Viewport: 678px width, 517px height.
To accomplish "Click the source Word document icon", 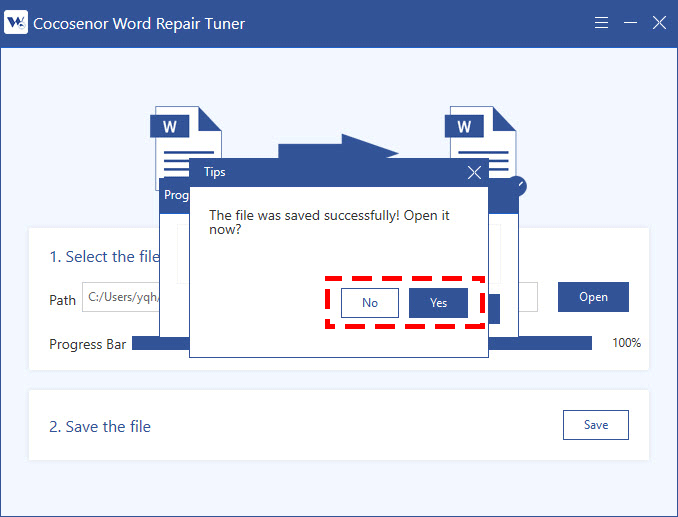I will 186,148.
